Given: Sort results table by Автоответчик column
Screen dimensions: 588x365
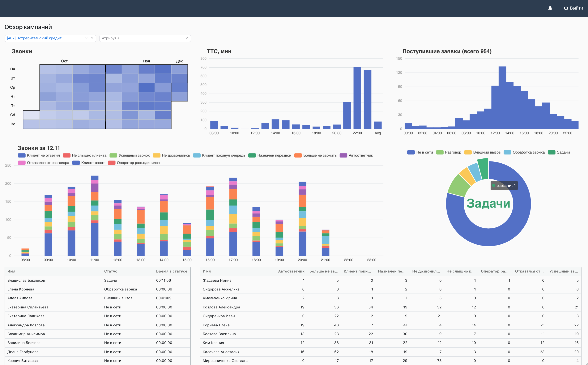Looking at the screenshot, I should coord(291,271).
